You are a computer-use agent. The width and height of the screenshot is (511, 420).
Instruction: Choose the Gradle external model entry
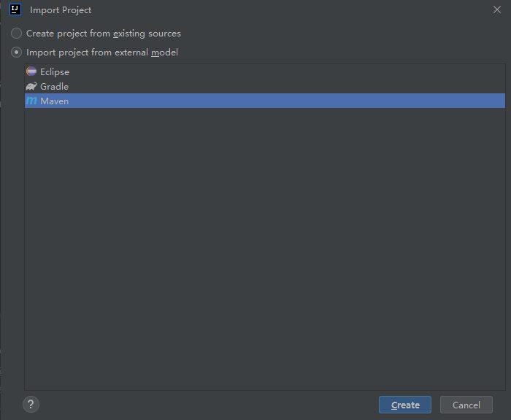click(54, 86)
